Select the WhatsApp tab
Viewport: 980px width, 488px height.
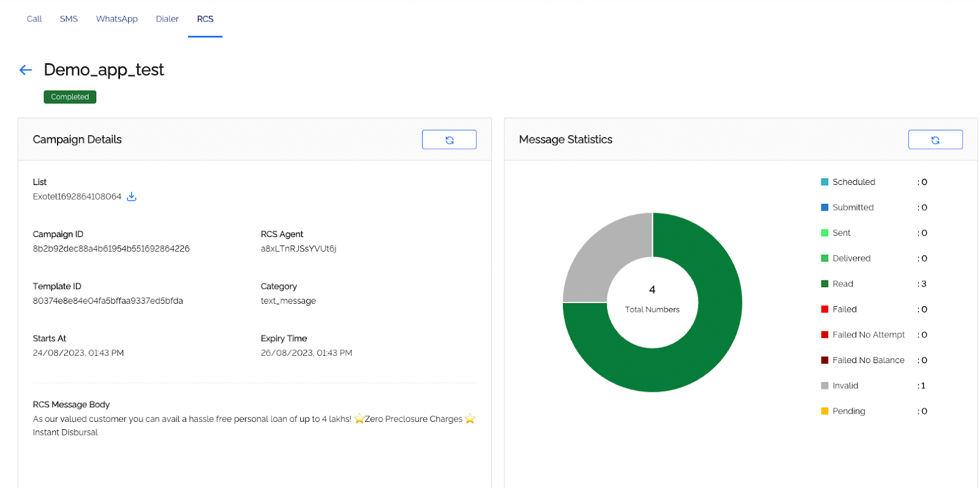pyautogui.click(x=117, y=19)
